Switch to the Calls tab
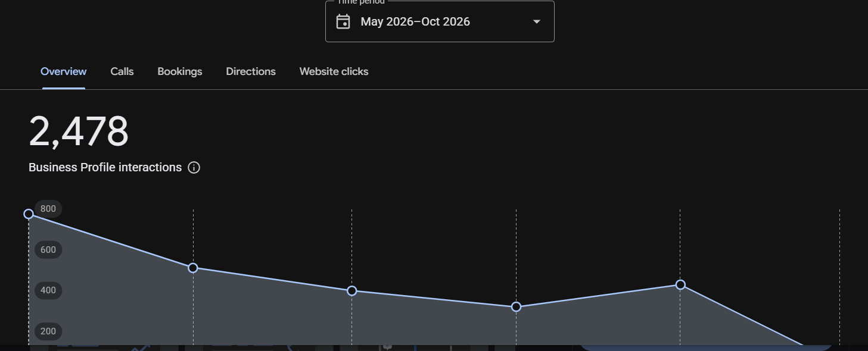Image resolution: width=868 pixels, height=351 pixels. point(122,71)
